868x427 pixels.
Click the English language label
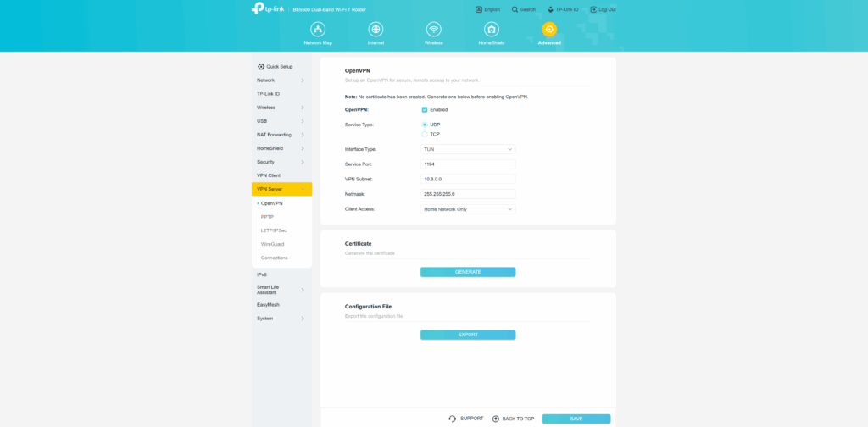[x=492, y=9]
